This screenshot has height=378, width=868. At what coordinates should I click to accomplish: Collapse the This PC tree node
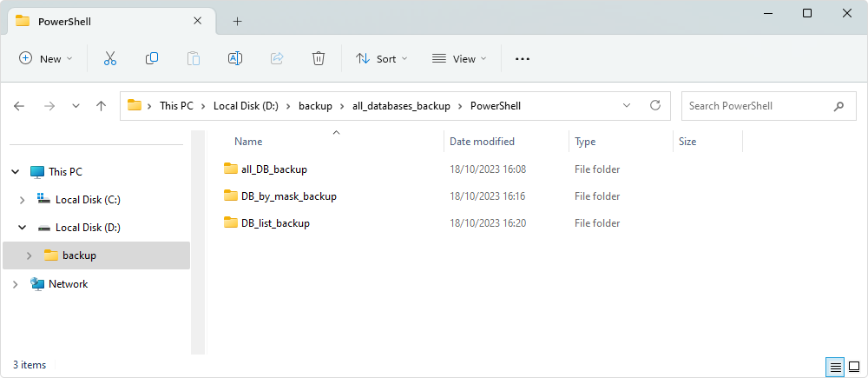click(x=15, y=172)
